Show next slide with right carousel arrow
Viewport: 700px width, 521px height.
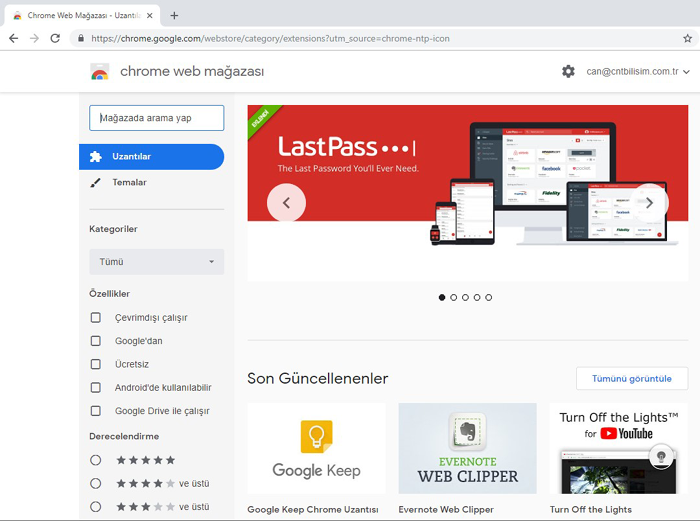tap(649, 203)
